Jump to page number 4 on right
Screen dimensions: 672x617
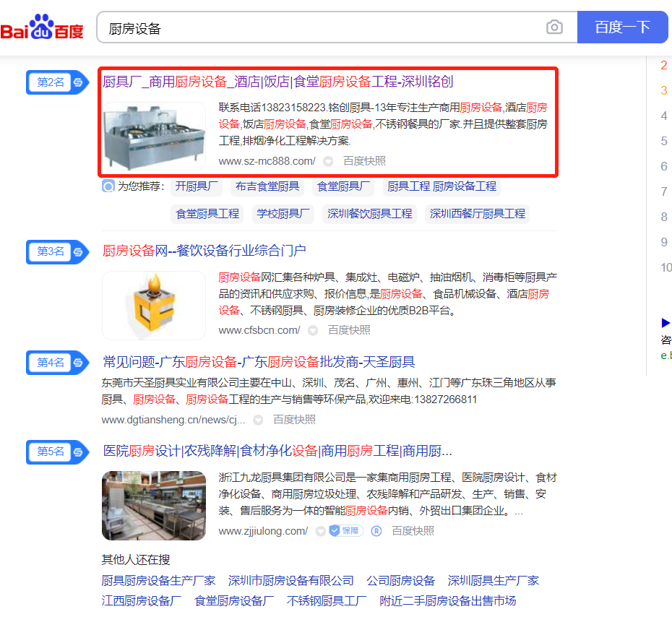point(664,116)
